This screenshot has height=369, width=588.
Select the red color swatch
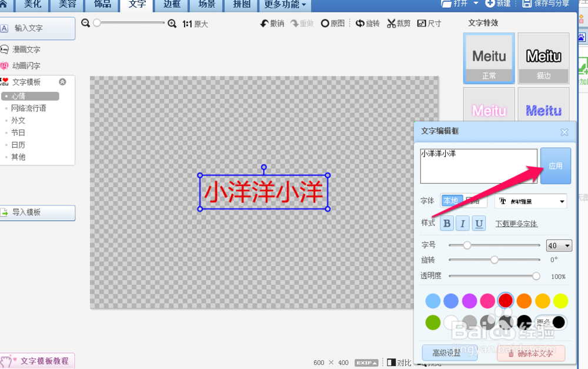point(505,300)
